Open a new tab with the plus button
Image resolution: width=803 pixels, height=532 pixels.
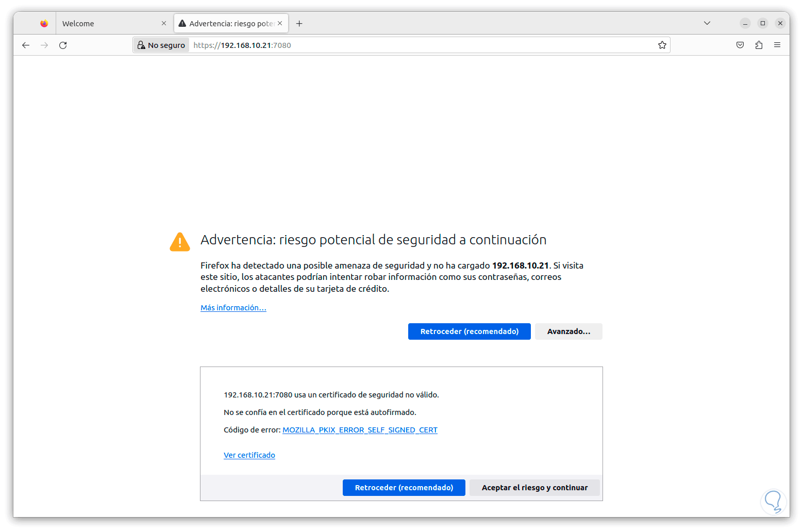pyautogui.click(x=299, y=24)
